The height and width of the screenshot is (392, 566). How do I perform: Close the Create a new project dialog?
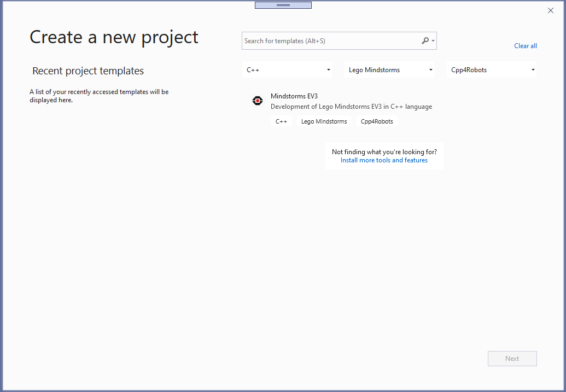[551, 10]
